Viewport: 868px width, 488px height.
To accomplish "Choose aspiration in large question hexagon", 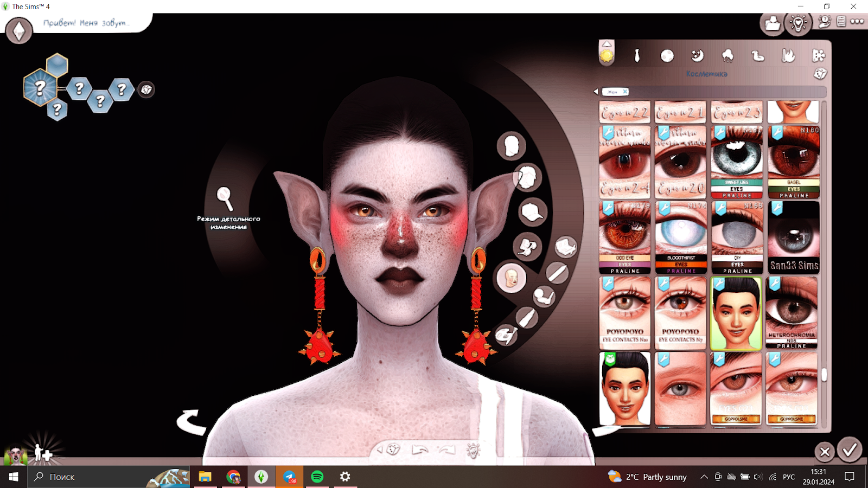I will click(40, 87).
